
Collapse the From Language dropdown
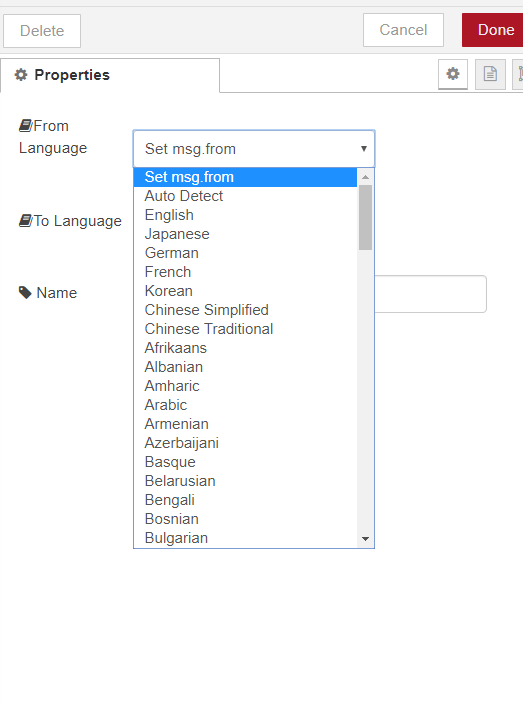[x=254, y=149]
